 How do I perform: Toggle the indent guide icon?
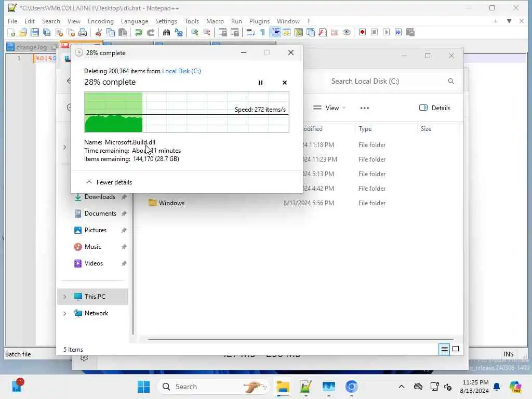(275, 32)
